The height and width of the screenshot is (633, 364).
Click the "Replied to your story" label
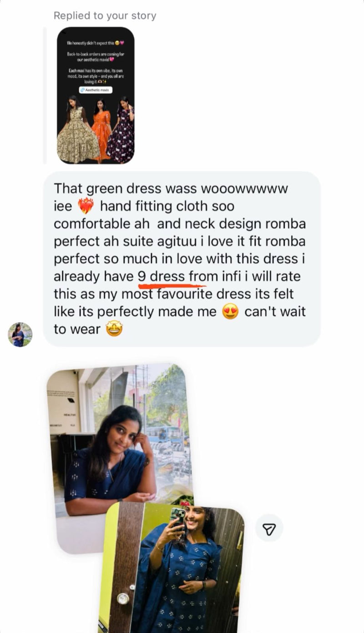click(105, 15)
